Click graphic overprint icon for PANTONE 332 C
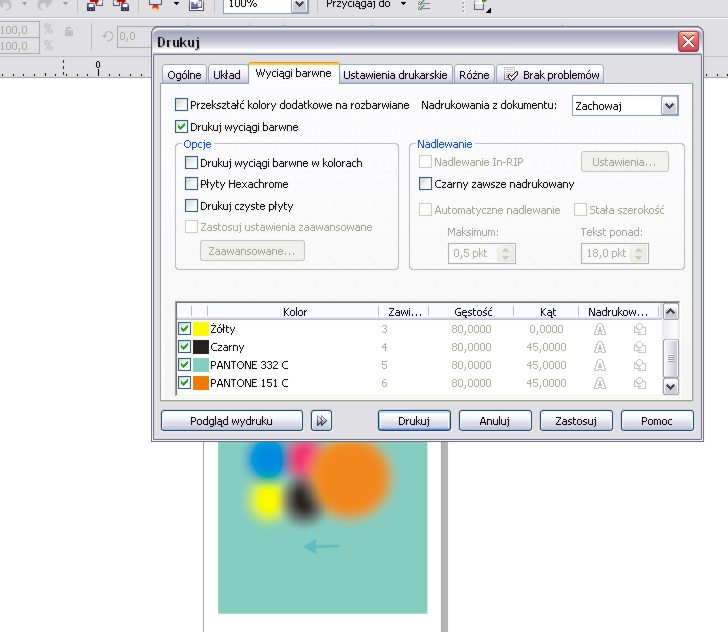728x632 pixels. [x=638, y=365]
